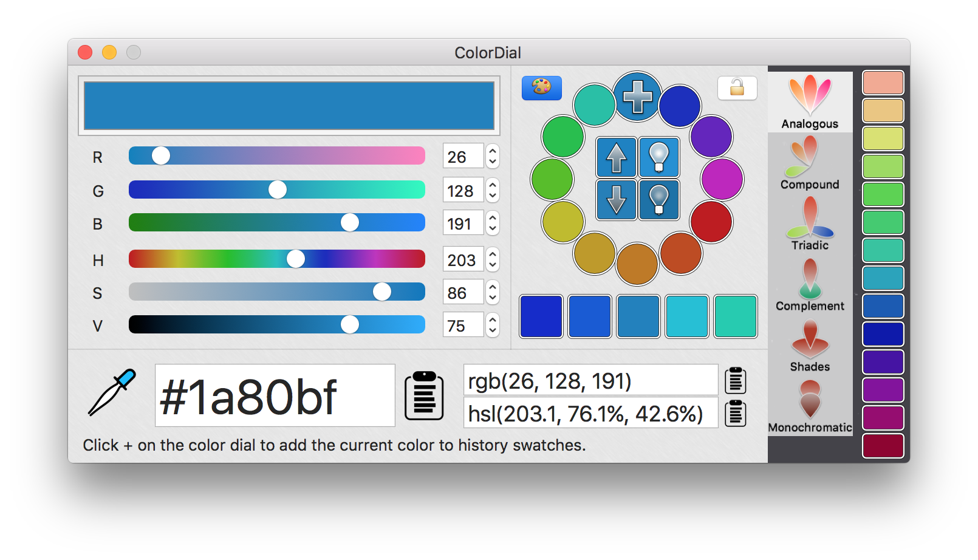
Task: Select the magenta circle on the dial
Action: point(722,179)
